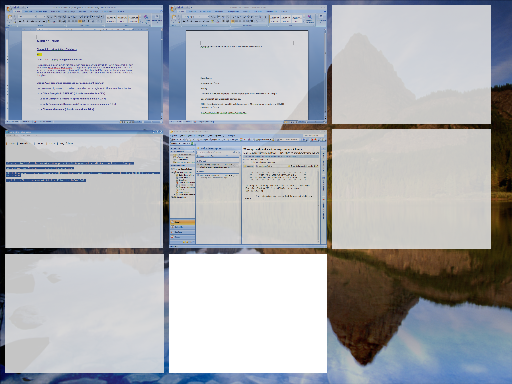Open Tasks button in Outlook navigation pane
The height and width of the screenshot is (384, 512).
point(182,237)
